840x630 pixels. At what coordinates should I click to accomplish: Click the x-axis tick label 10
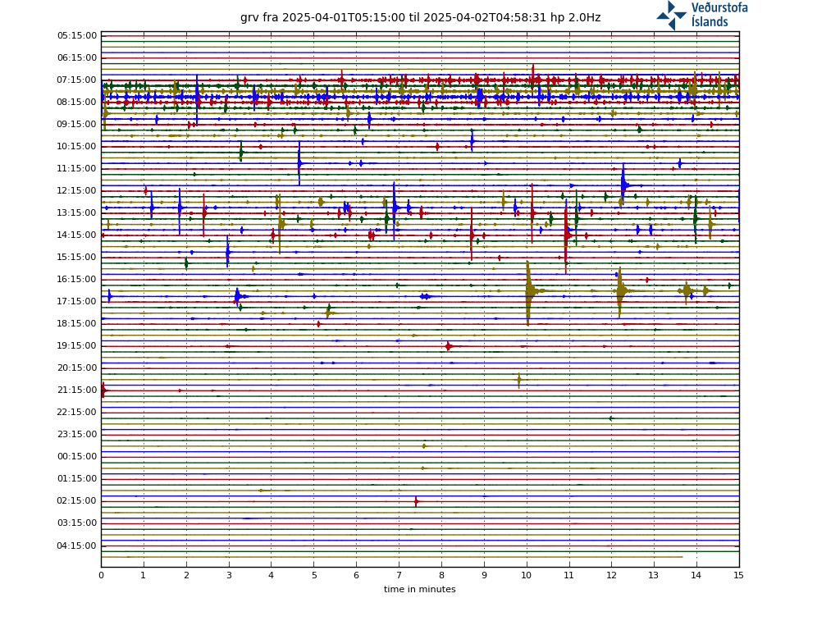[x=527, y=576]
